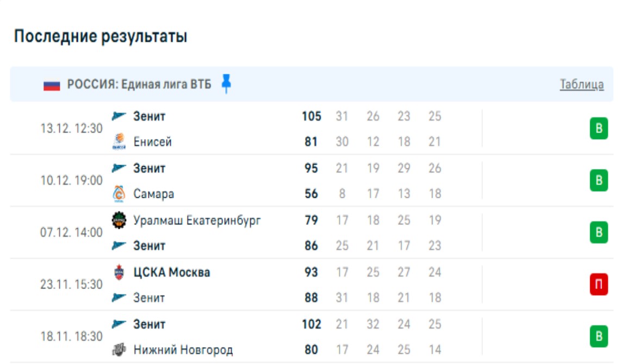Screen dimensions: 619x364
Task: Click the red П loss badge
Action: (598, 285)
